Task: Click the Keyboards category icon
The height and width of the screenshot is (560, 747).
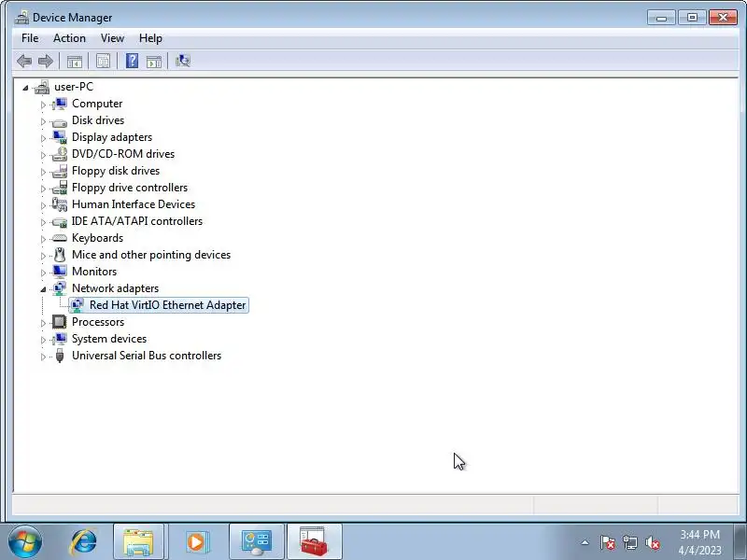Action: pyautogui.click(x=60, y=238)
